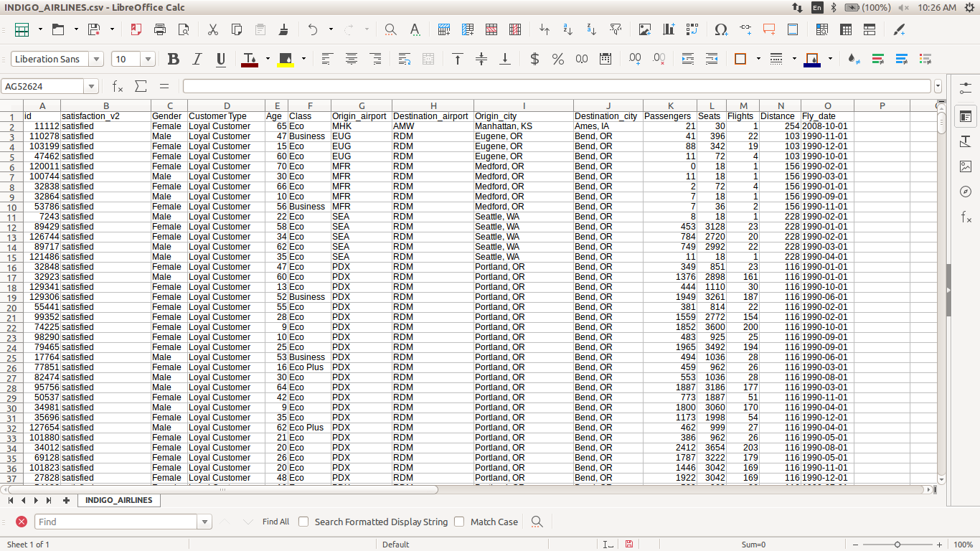This screenshot has width=980, height=551.
Task: Click the vertical scrollbar thumb
Action: (942, 123)
